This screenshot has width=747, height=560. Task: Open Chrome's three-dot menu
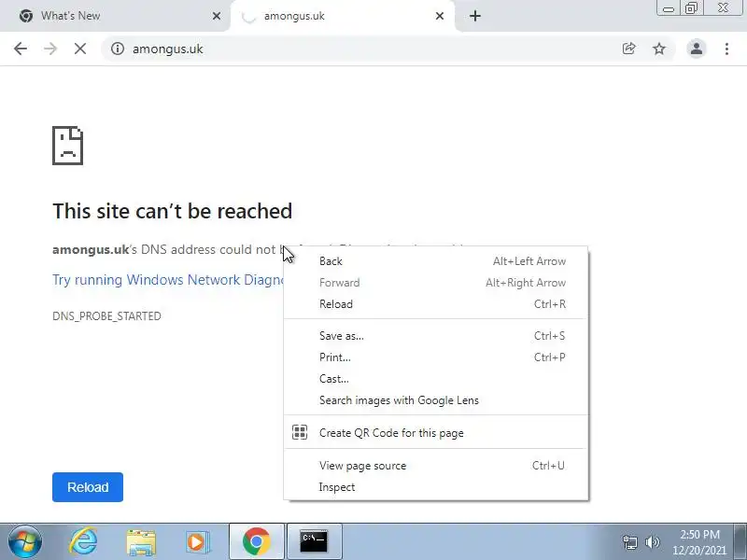tap(726, 49)
